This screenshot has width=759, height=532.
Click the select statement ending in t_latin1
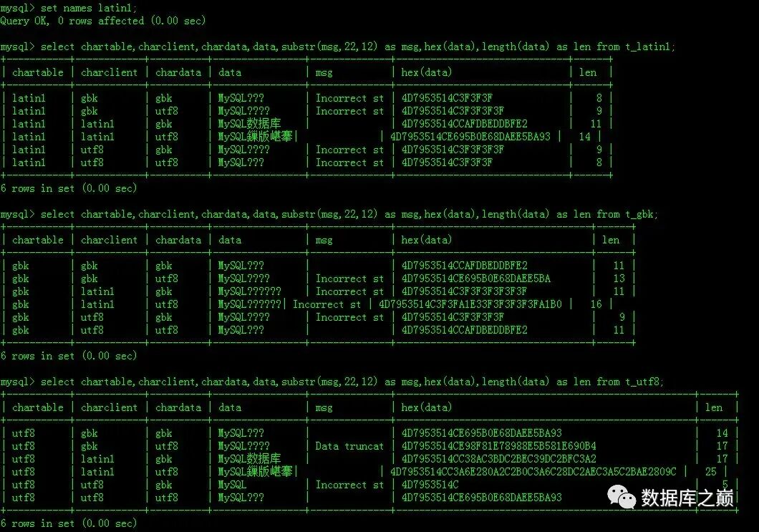[x=358, y=47]
